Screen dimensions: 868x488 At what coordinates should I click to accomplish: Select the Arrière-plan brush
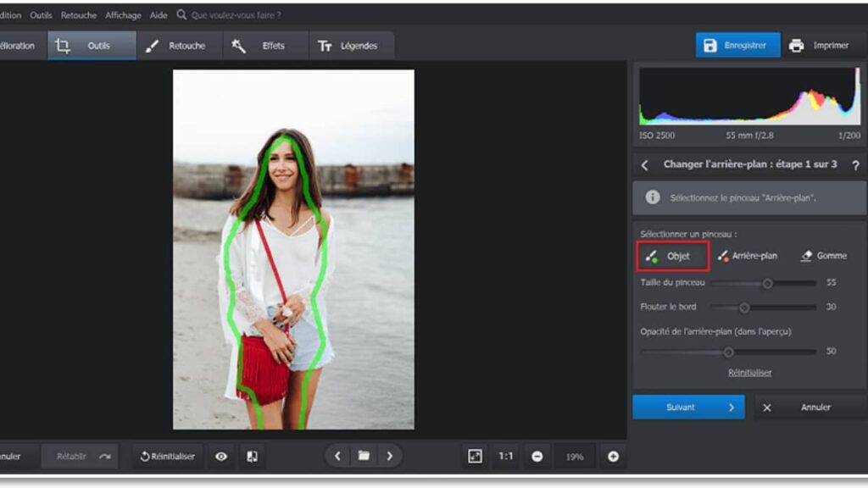click(748, 256)
